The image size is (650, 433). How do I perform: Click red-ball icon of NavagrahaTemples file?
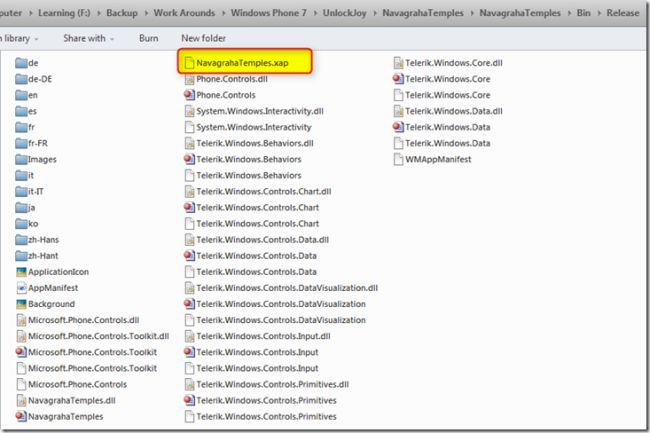tap(21, 416)
